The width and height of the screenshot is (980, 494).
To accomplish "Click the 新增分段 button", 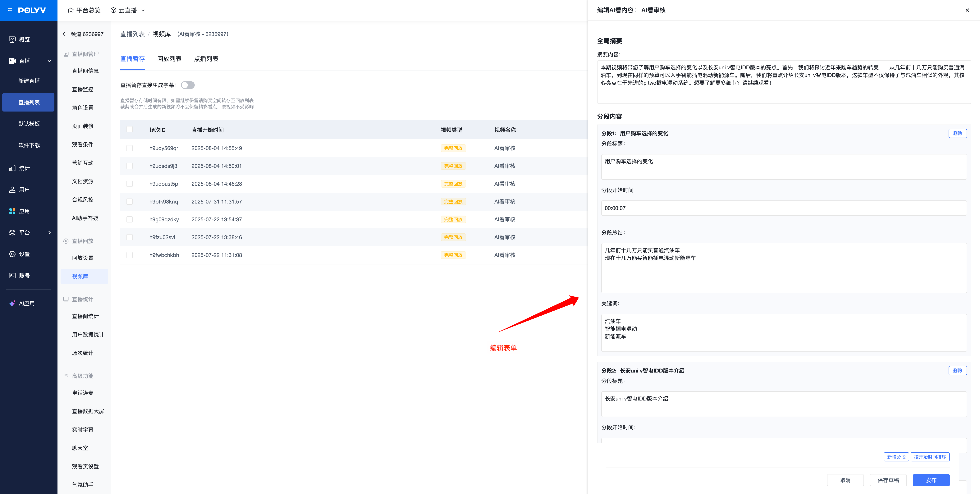I will [x=896, y=457].
